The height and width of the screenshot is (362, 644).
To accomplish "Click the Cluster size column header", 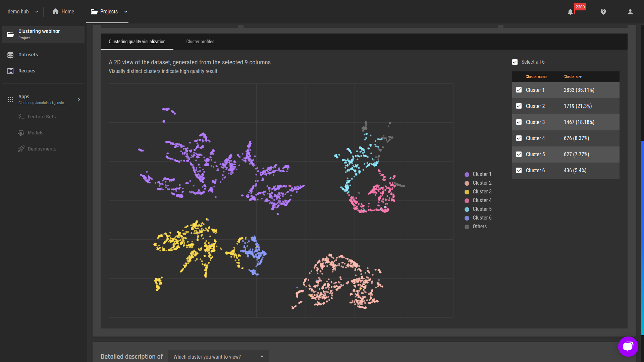I will pos(573,77).
